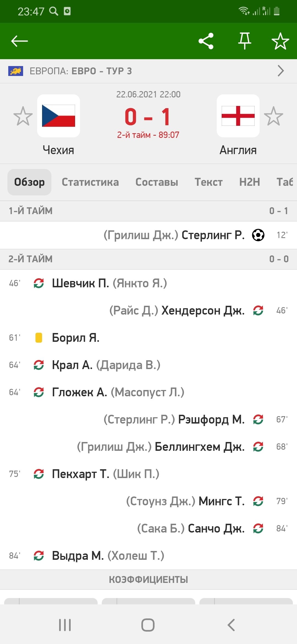Switch to the Статистика tab
The image size is (297, 644).
point(90,182)
